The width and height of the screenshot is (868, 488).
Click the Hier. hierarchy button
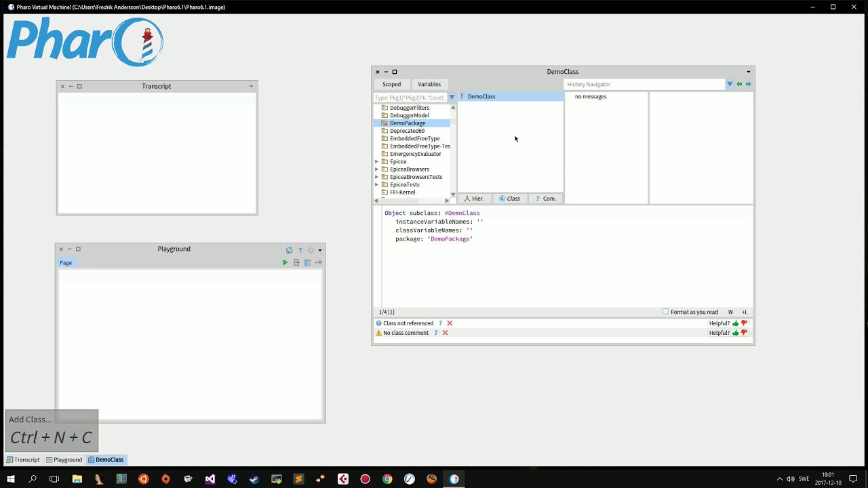click(474, 199)
